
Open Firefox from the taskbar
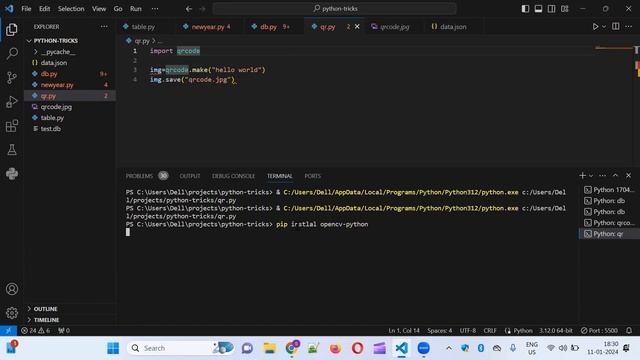[x=336, y=348]
